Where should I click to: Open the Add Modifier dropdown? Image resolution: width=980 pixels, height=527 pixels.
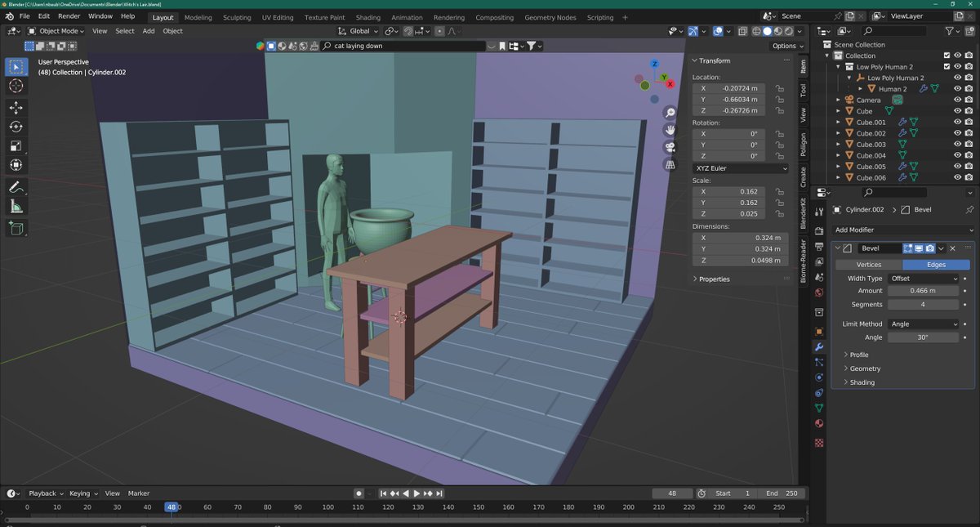(902, 230)
